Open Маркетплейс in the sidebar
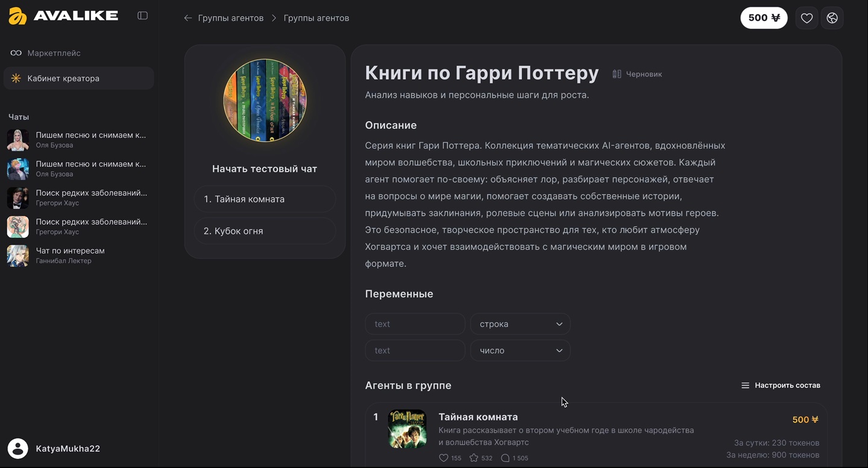The image size is (868, 468). (x=79, y=53)
